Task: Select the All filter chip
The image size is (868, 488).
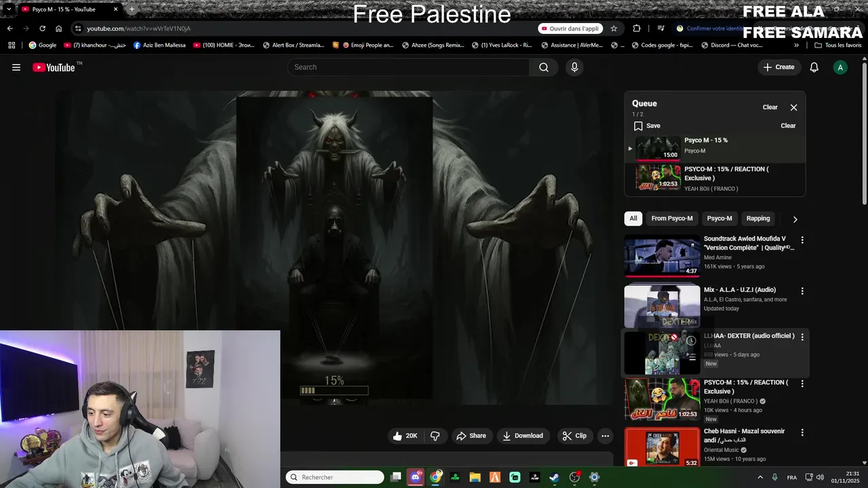Action: [633, 218]
